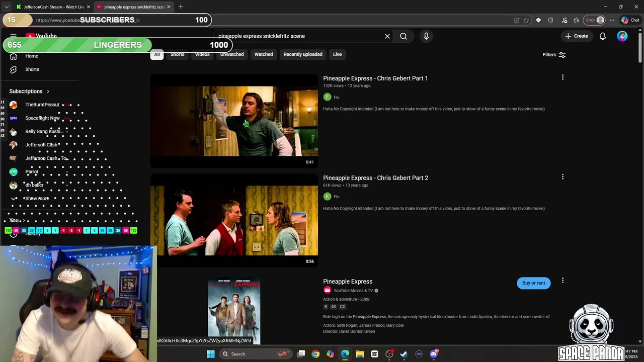Select the Unwatched filter chip
644x362 pixels.
point(232,54)
